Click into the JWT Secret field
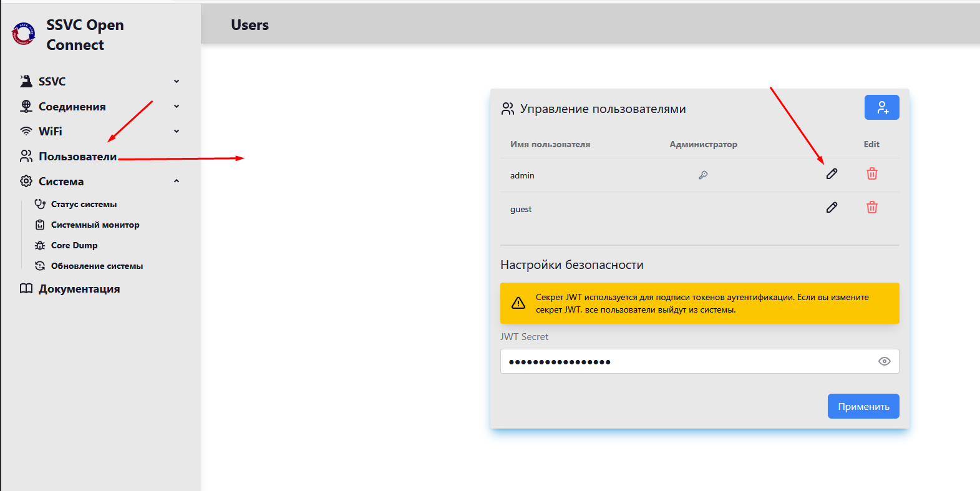The height and width of the screenshot is (491, 980). tap(686, 361)
